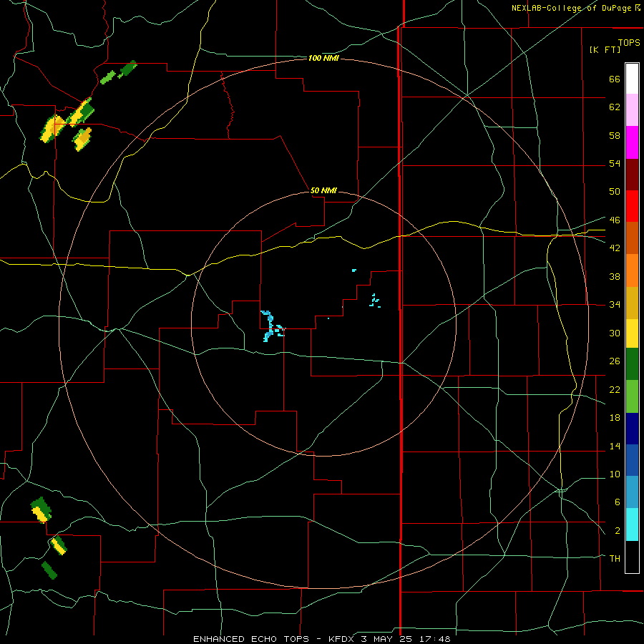This screenshot has width=644, height=644.
Task: Click the legend value '14'
Action: click(615, 446)
